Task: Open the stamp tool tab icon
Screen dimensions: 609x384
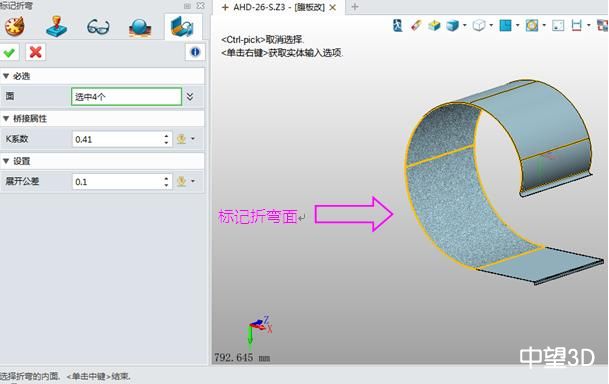Action: point(57,26)
